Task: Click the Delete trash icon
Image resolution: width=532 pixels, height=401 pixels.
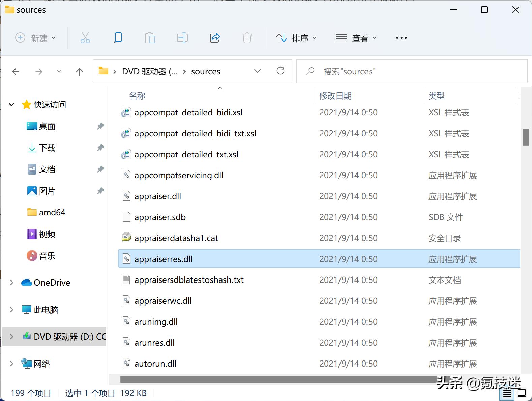Action: (x=247, y=38)
